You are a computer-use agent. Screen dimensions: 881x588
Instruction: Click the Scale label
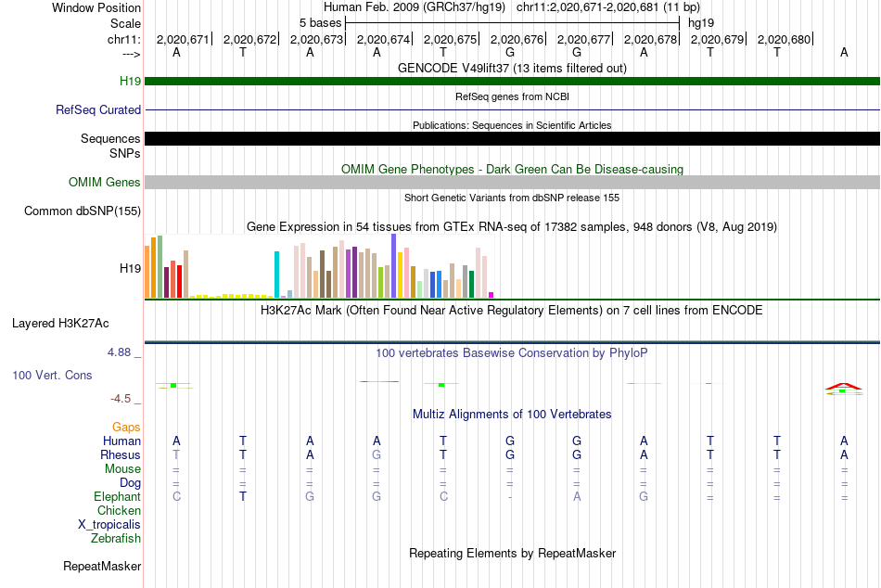125,23
